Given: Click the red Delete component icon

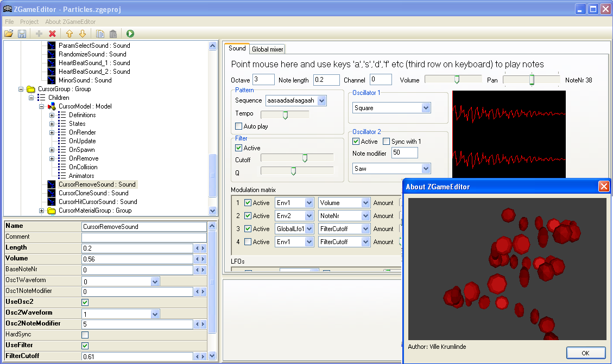Looking at the screenshot, I should pos(52,34).
